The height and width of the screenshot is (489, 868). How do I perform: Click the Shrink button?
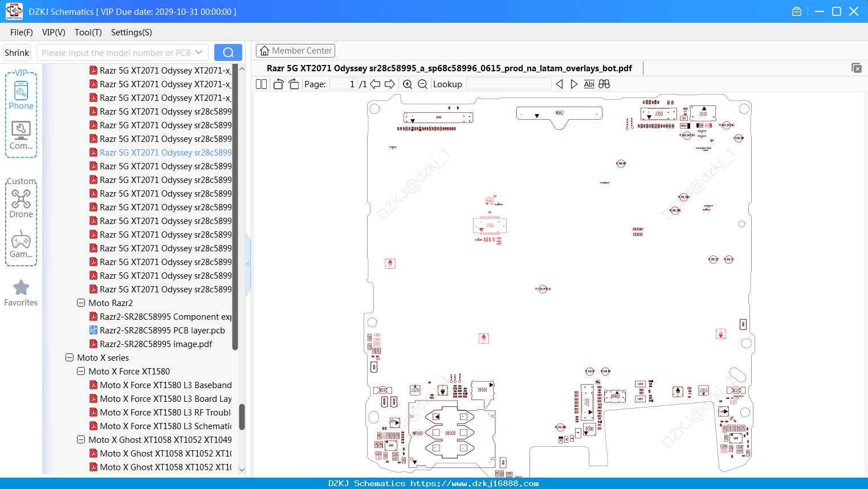coord(17,52)
